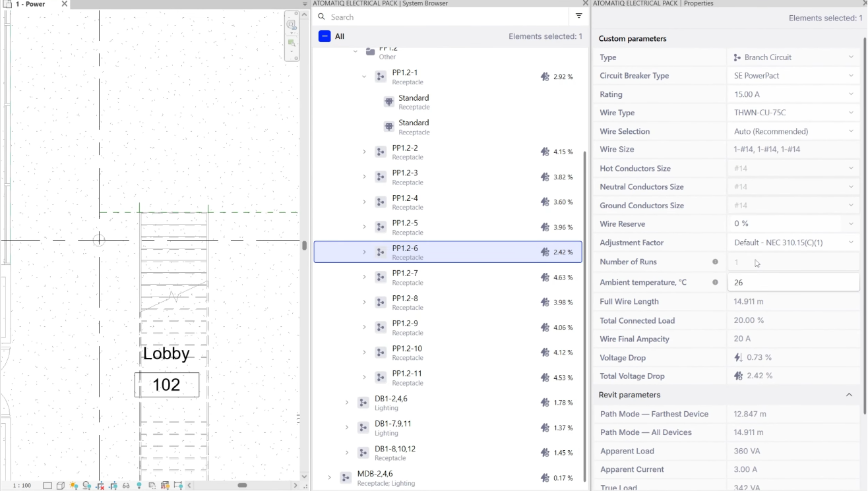The width and height of the screenshot is (868, 491).
Task: Click the System Browser vertical scrollbar
Action: (x=585, y=316)
